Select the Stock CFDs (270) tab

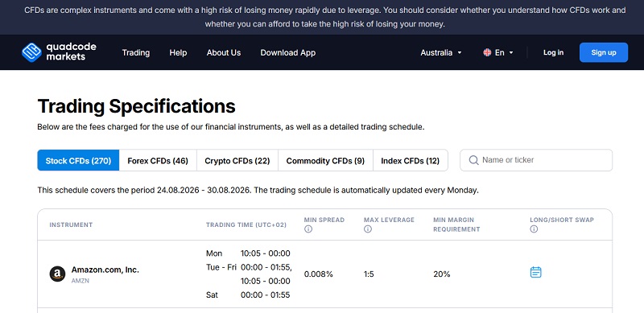tap(78, 161)
